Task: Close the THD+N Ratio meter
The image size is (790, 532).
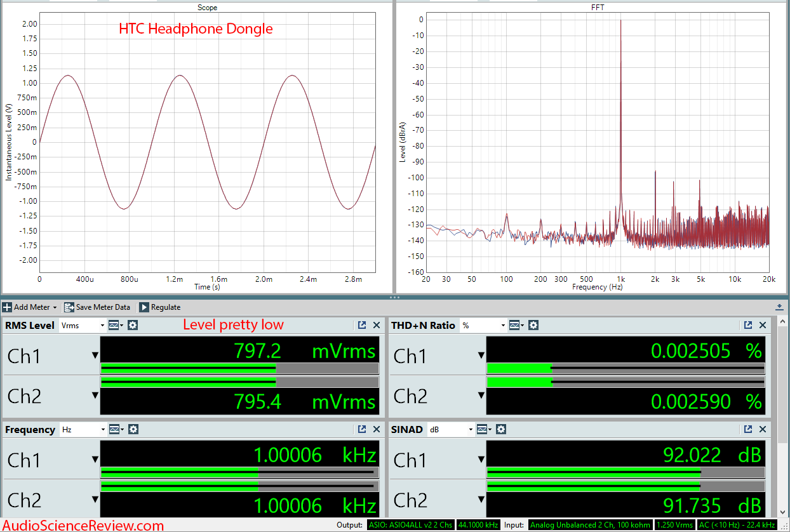Action: (763, 325)
